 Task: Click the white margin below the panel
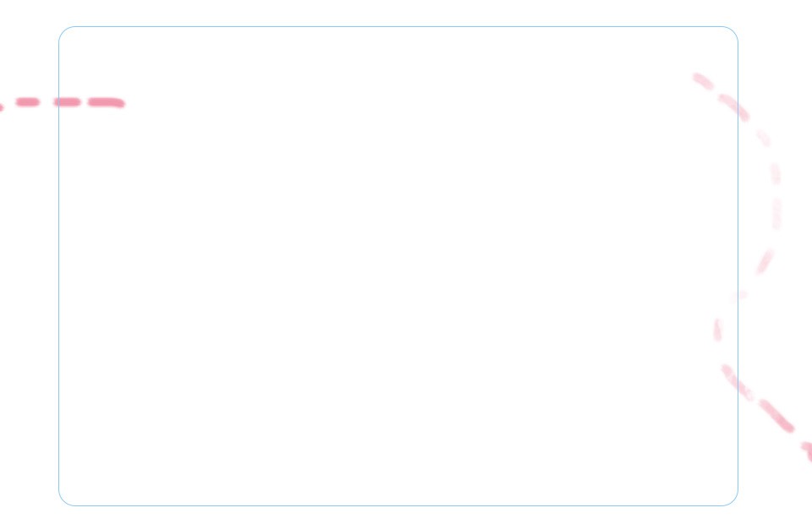pos(398,515)
